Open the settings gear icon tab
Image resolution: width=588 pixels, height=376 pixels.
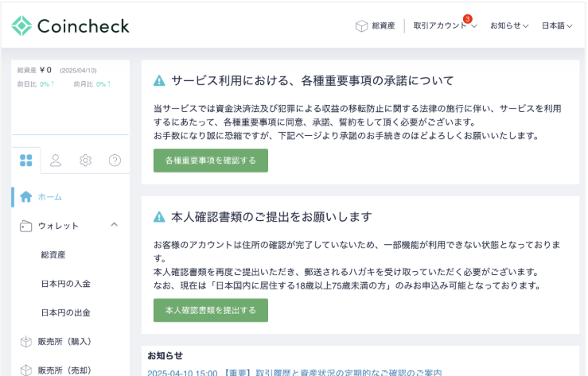[x=85, y=161]
